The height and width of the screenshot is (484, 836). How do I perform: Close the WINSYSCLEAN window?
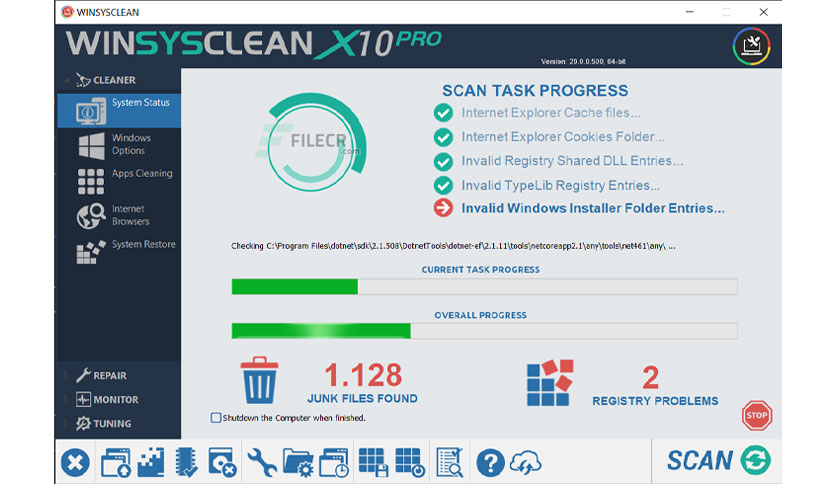click(x=763, y=12)
